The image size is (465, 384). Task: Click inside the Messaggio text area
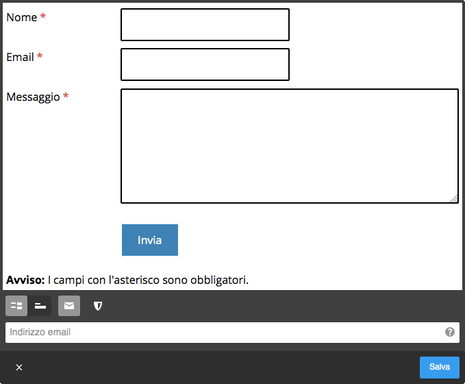coord(290,146)
